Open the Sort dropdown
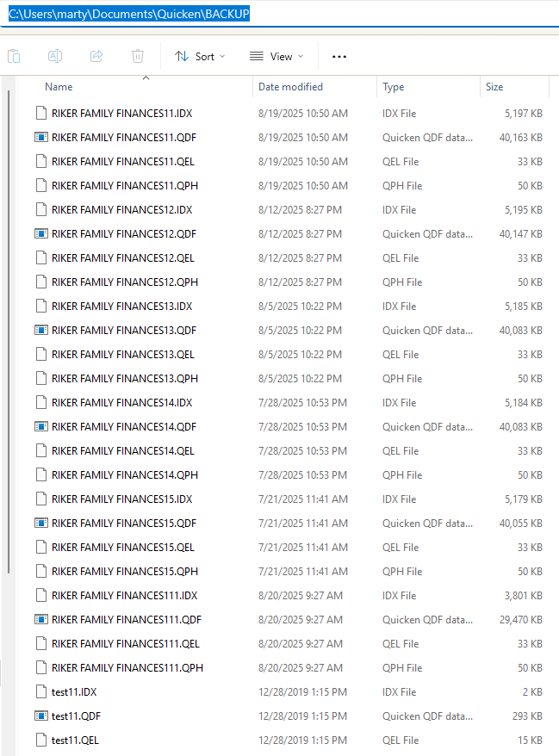559x756 pixels. pyautogui.click(x=200, y=57)
